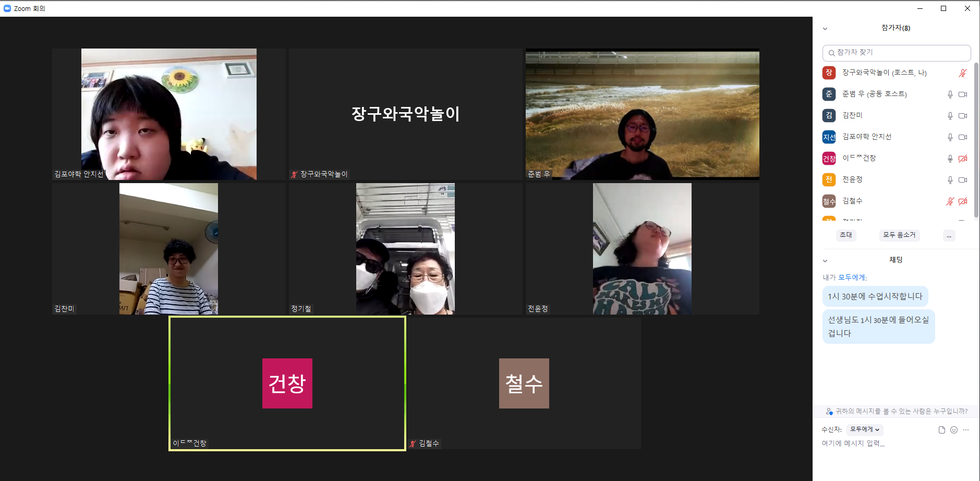
Task: Click the 참가자 찾기 search field
Action: click(896, 53)
